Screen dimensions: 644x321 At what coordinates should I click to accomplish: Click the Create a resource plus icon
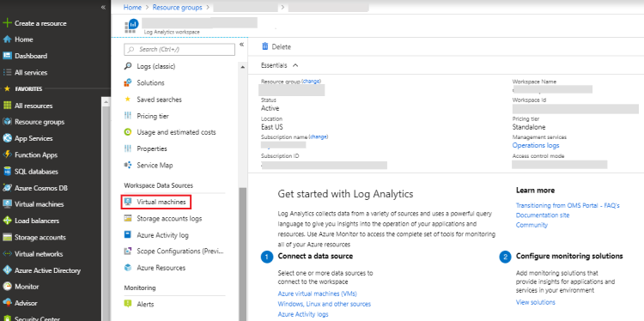[x=7, y=23]
